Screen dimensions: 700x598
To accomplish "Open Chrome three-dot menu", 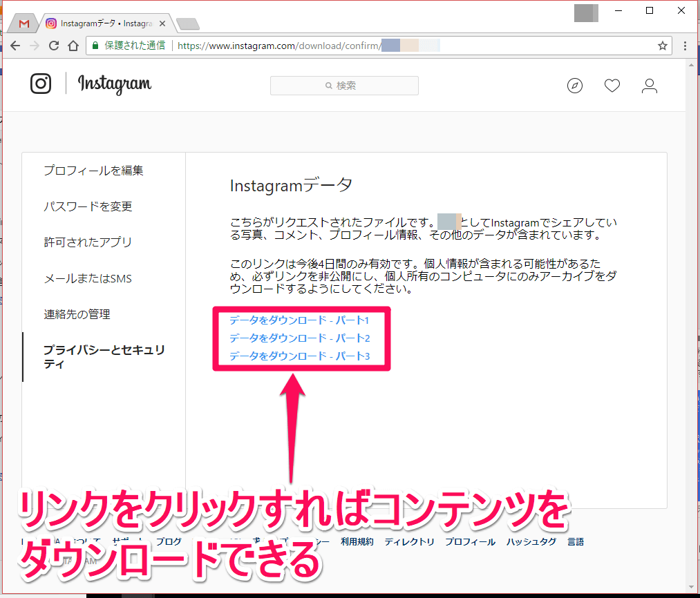I will [685, 46].
